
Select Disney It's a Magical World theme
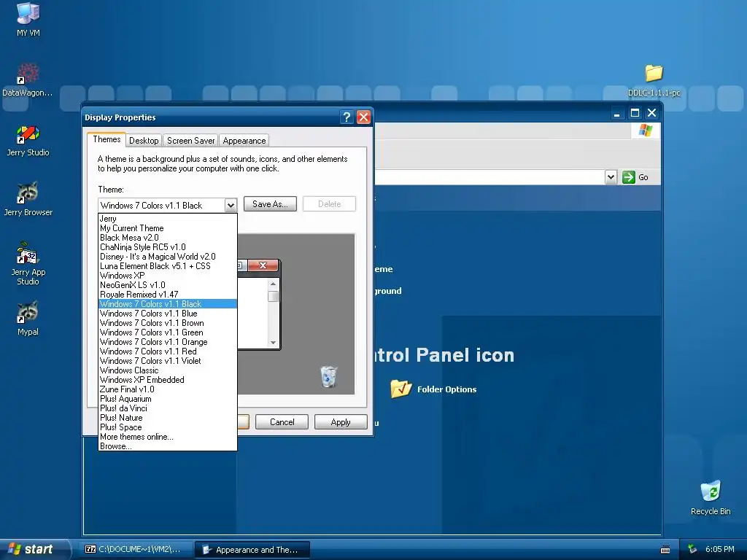click(x=168, y=257)
